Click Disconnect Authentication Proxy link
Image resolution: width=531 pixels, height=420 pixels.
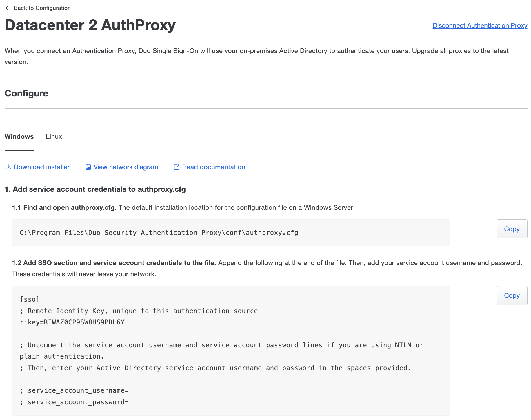pyautogui.click(x=480, y=26)
